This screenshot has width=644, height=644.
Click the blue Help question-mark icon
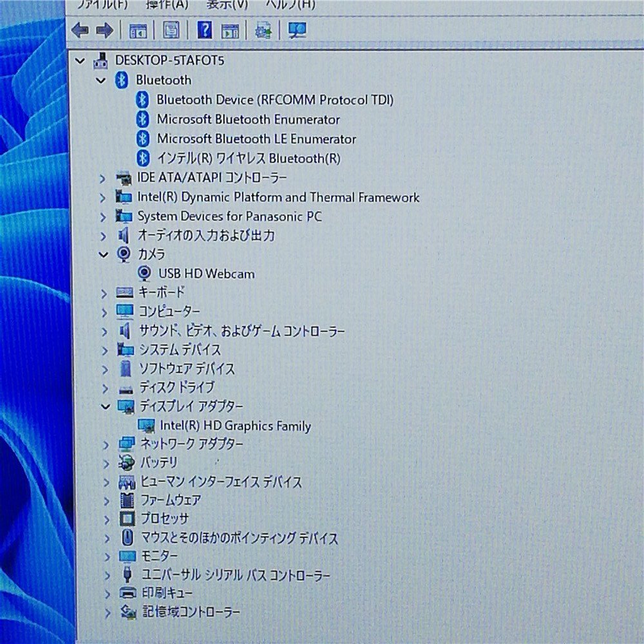pos(205,30)
